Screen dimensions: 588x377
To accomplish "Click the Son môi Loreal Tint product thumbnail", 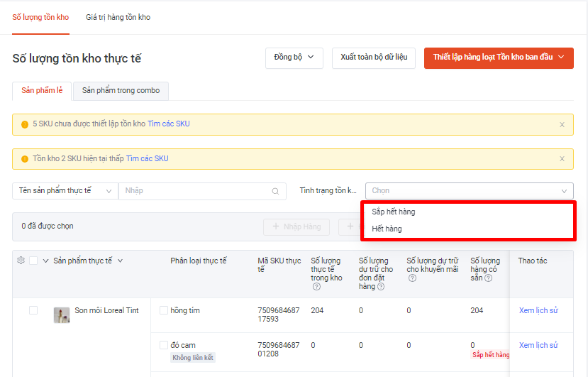I will (x=62, y=315).
